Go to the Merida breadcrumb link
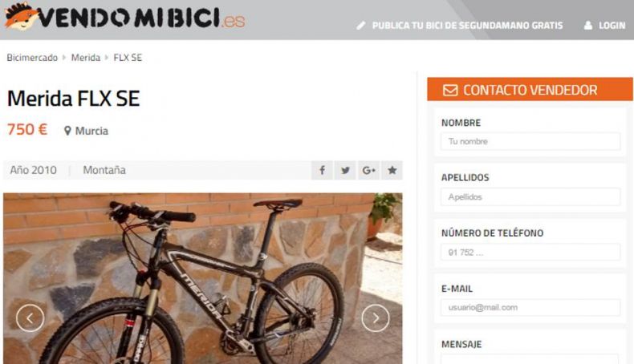 click(x=86, y=58)
